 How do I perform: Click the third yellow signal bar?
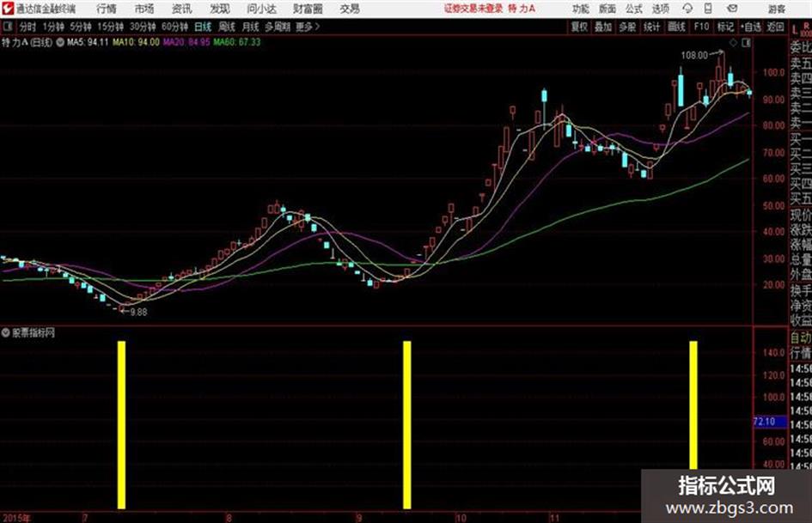(693, 405)
